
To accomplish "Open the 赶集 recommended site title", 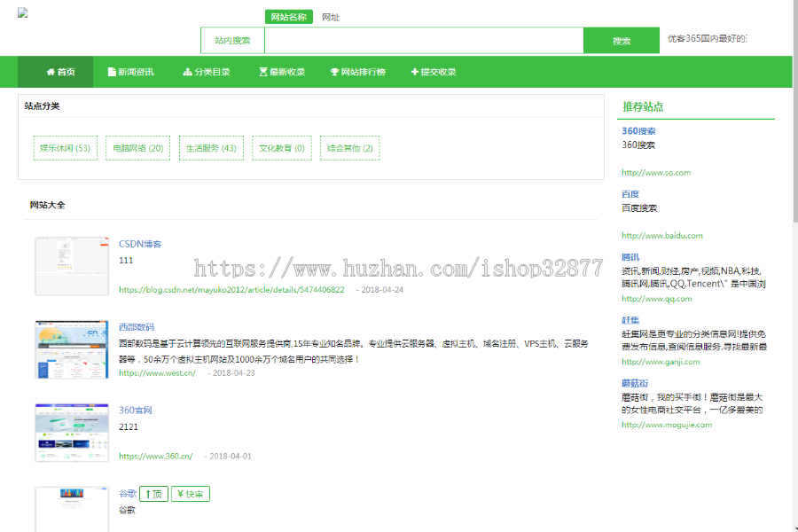I will coord(630,320).
